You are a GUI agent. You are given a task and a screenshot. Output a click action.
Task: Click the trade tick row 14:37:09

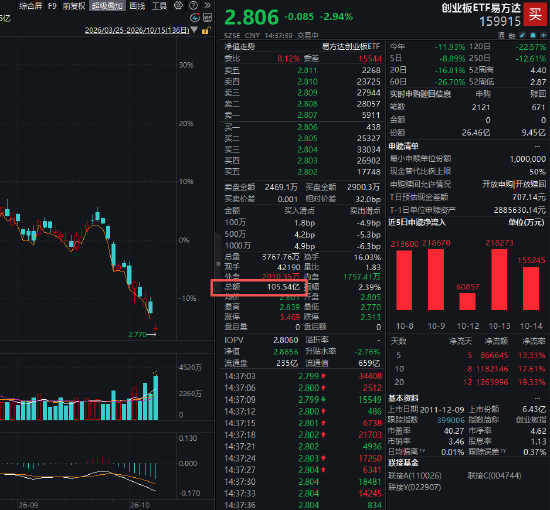pyautogui.click(x=303, y=400)
